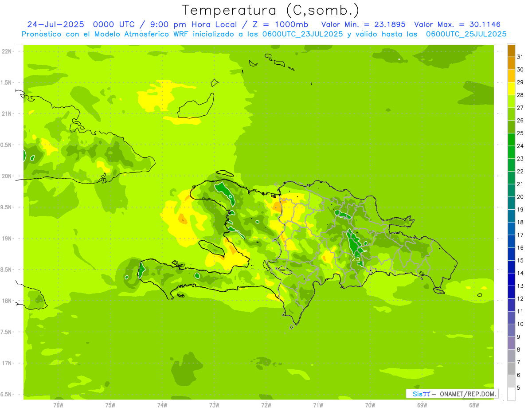This screenshot has width=532, height=411.
Task: Click the legend value "31"
Action: click(x=520, y=57)
